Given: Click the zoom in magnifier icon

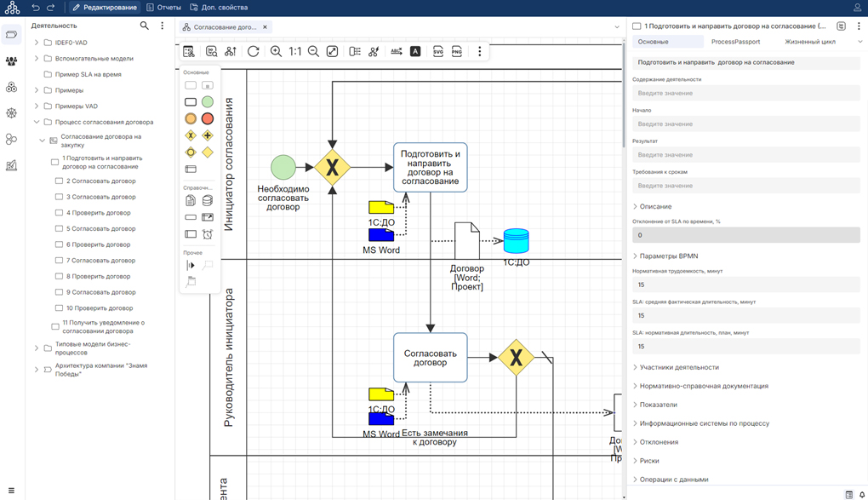Looking at the screenshot, I should coord(276,52).
